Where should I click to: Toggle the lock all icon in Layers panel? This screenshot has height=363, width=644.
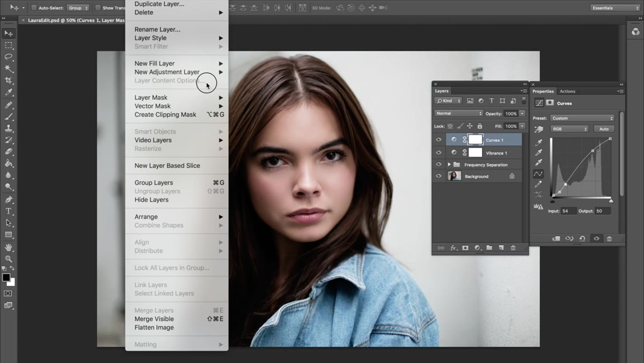480,126
